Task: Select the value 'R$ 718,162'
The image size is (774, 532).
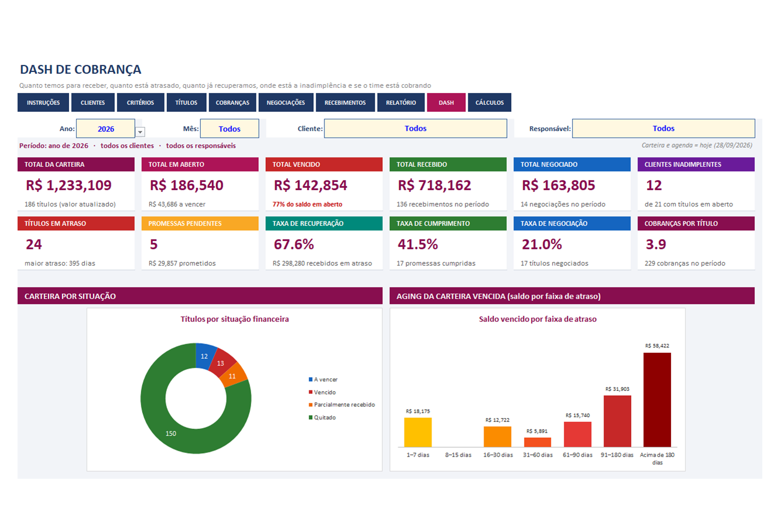Action: click(x=434, y=186)
